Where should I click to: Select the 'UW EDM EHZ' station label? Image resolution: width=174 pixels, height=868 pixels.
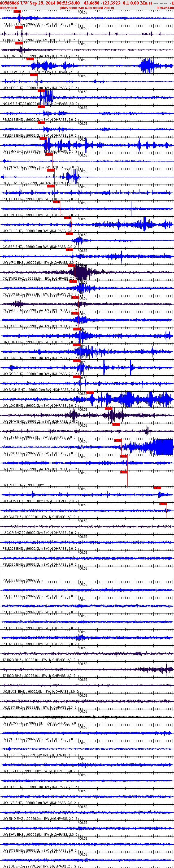(x=13, y=358)
